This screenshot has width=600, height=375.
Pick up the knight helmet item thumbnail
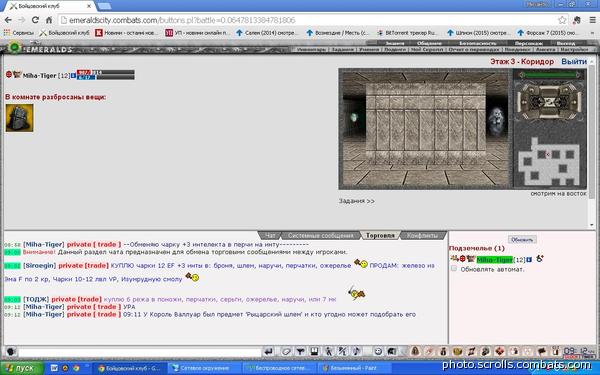(x=20, y=118)
